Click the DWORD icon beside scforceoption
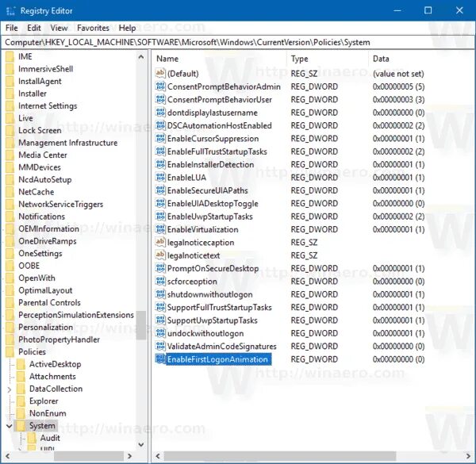This screenshot has height=464, width=476. point(160,282)
